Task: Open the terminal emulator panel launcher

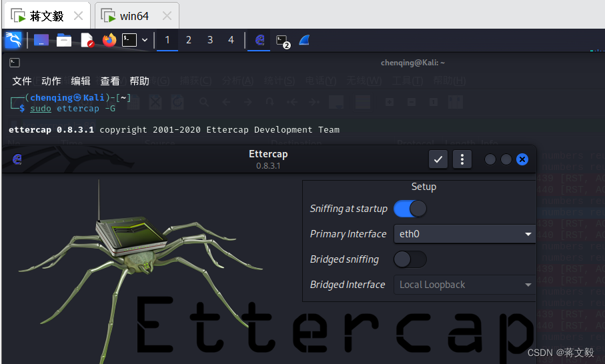Action: point(129,40)
